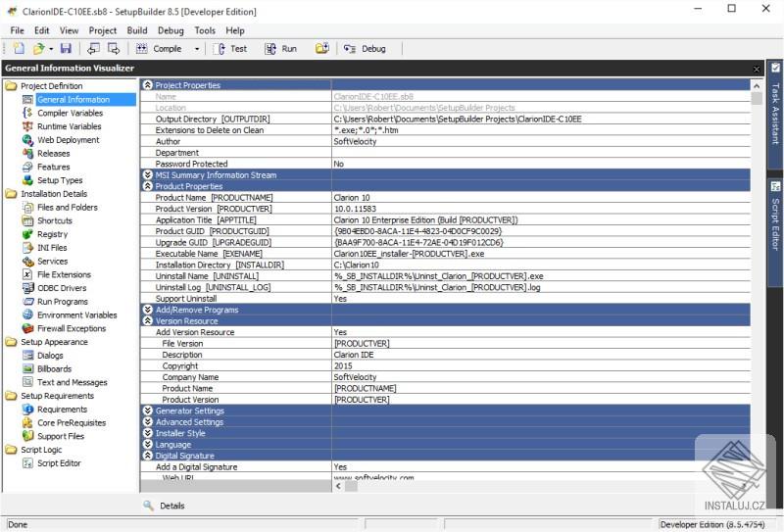Open the Help menu
Image resolution: width=784 pixels, height=532 pixels.
coord(235,30)
